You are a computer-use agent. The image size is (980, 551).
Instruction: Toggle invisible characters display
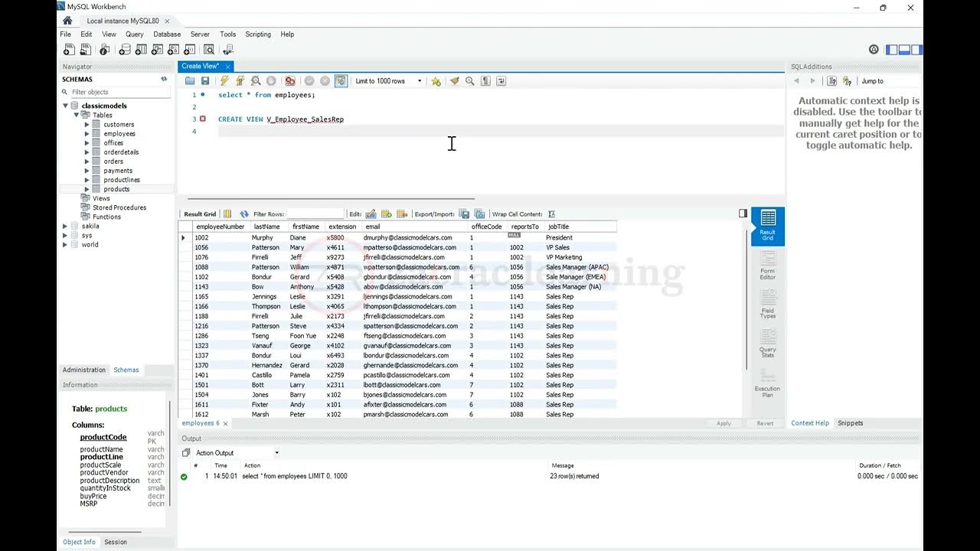485,81
